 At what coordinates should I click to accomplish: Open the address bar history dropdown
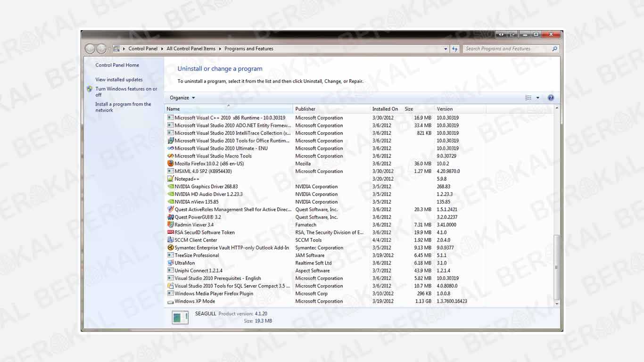pos(446,49)
